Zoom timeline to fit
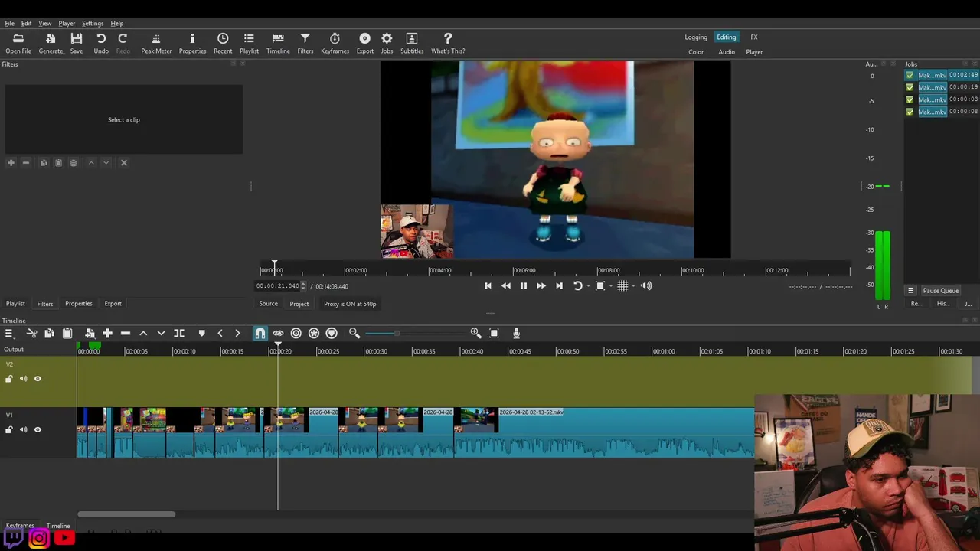This screenshot has width=980, height=551. point(494,333)
